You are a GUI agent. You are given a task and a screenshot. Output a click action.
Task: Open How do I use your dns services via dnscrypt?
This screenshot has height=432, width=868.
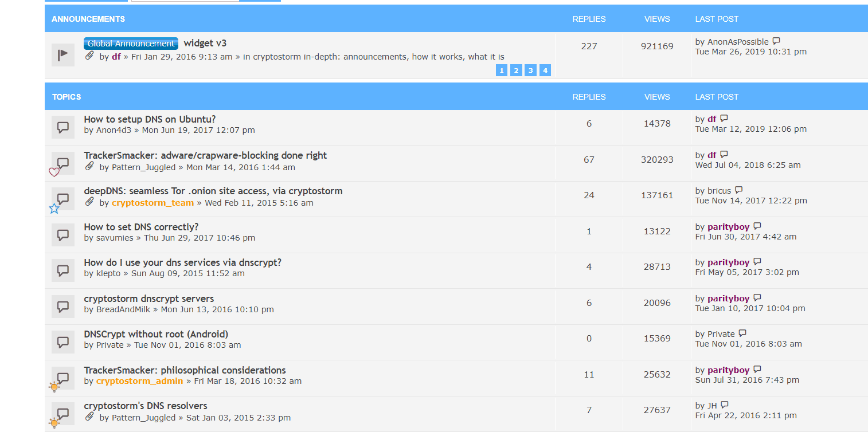(182, 262)
